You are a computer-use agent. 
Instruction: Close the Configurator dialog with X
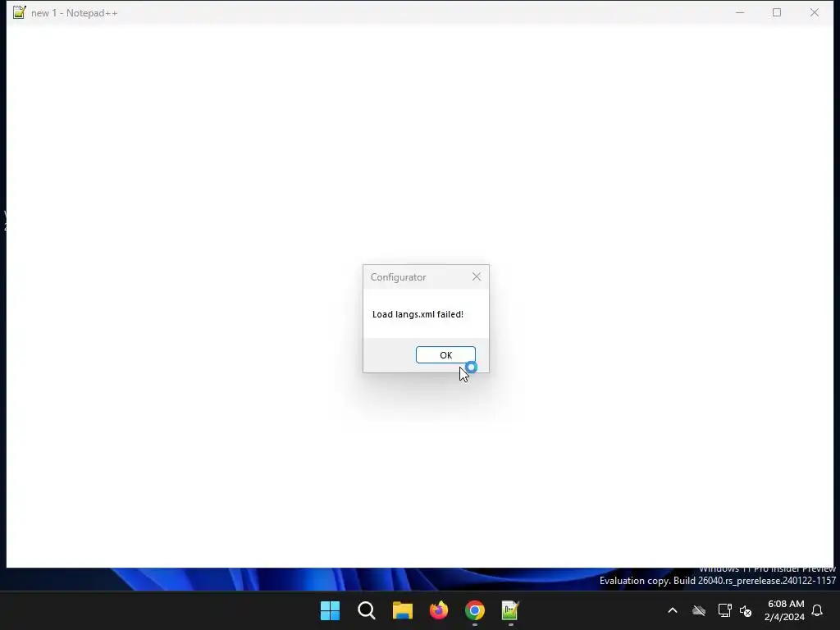[477, 276]
